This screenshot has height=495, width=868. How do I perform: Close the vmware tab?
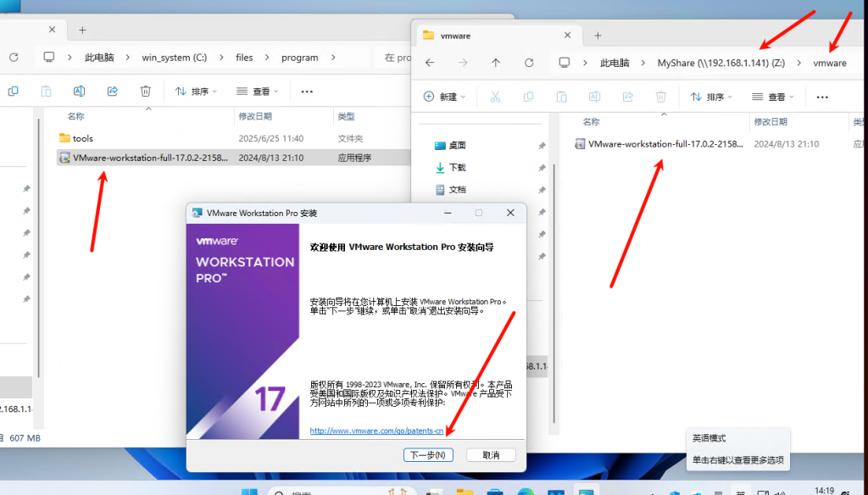pyautogui.click(x=567, y=36)
